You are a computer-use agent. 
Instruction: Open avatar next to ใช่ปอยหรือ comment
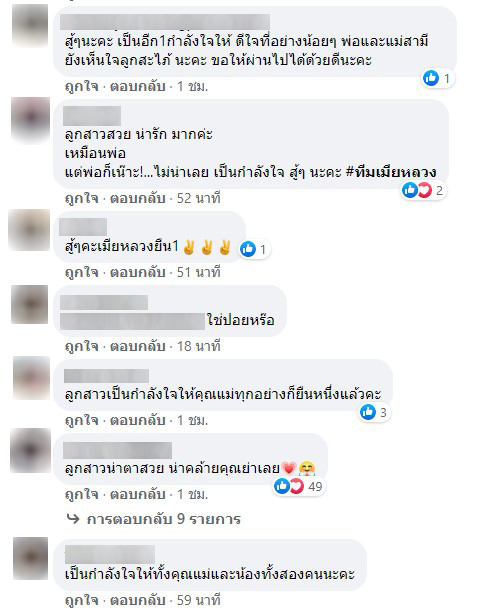30,305
